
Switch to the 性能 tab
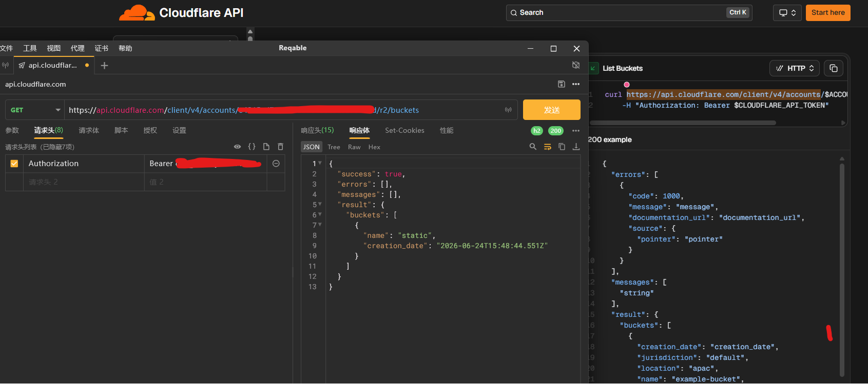(447, 131)
